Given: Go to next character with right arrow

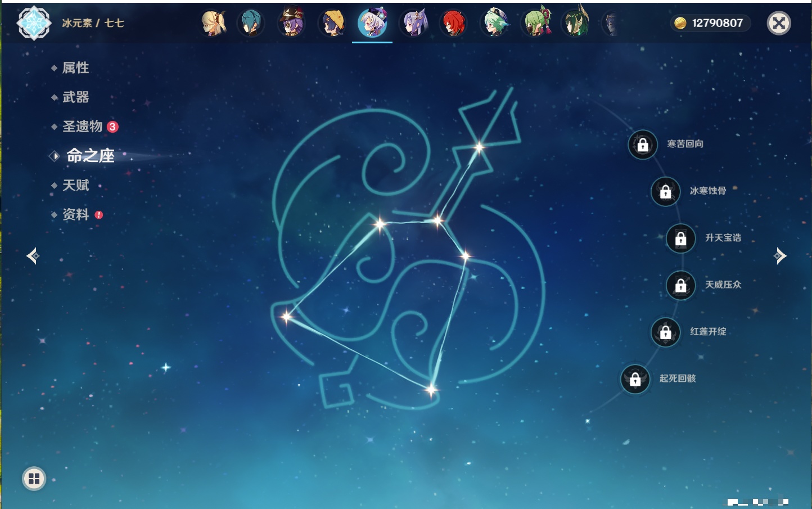Looking at the screenshot, I should tap(779, 256).
